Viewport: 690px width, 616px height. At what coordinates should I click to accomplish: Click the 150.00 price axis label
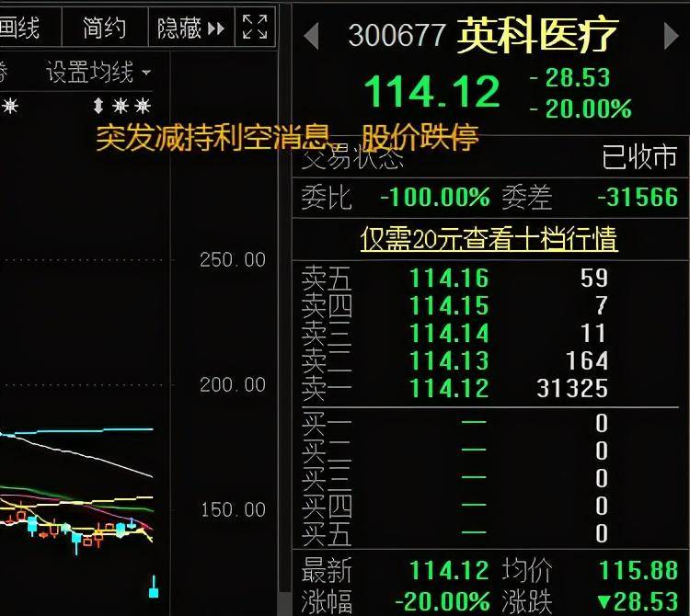tap(233, 510)
